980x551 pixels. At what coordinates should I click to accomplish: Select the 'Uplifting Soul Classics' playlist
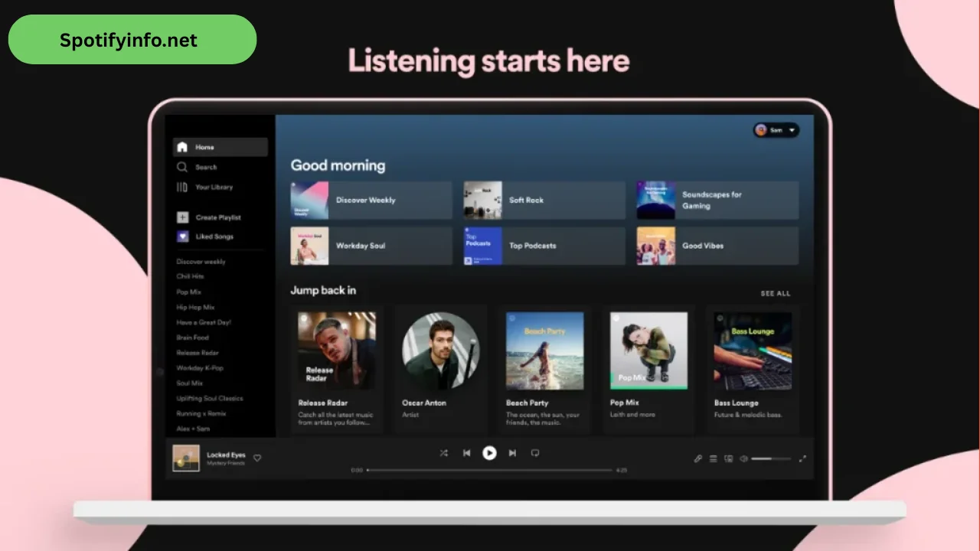pos(210,398)
